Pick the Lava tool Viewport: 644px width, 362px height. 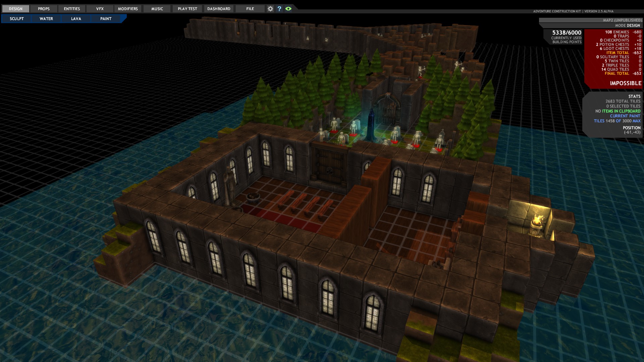(76, 19)
